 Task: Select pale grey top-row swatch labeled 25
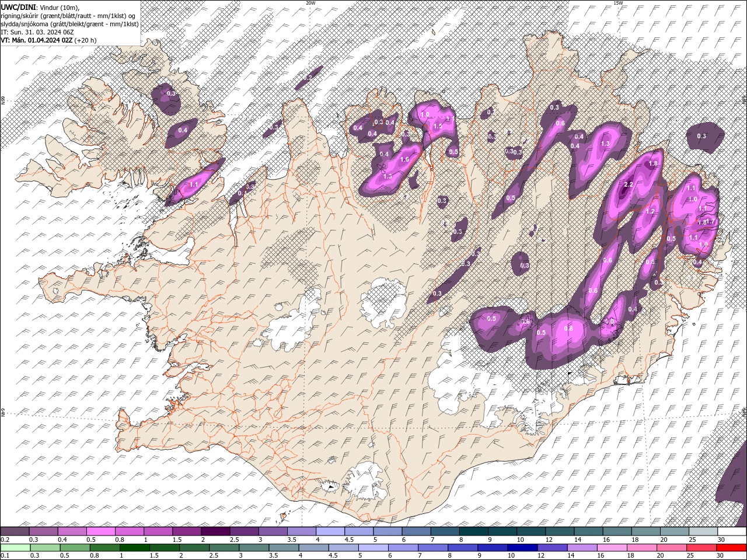(703, 531)
